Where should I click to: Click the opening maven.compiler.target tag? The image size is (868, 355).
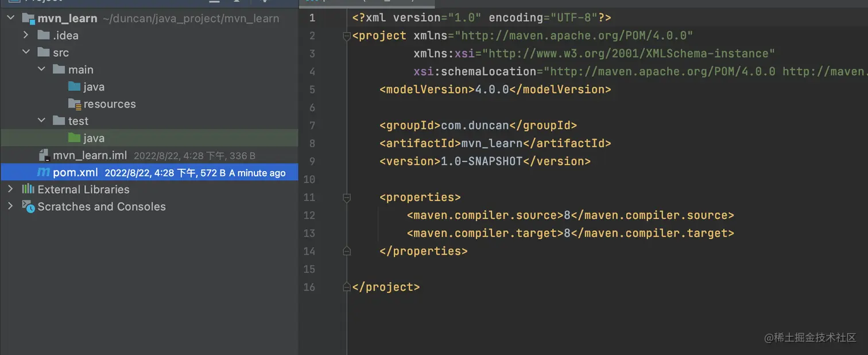click(x=485, y=233)
